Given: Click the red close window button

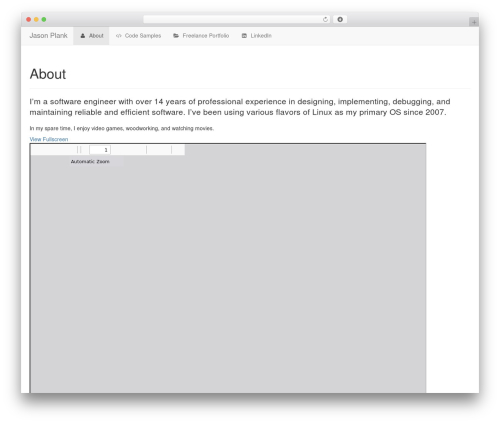Looking at the screenshot, I should pyautogui.click(x=29, y=19).
